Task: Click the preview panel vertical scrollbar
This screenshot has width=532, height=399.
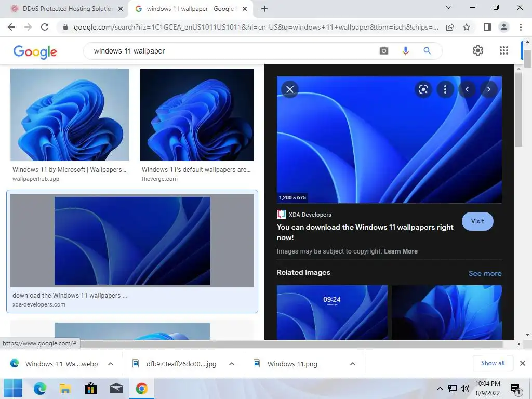Action: point(518,109)
